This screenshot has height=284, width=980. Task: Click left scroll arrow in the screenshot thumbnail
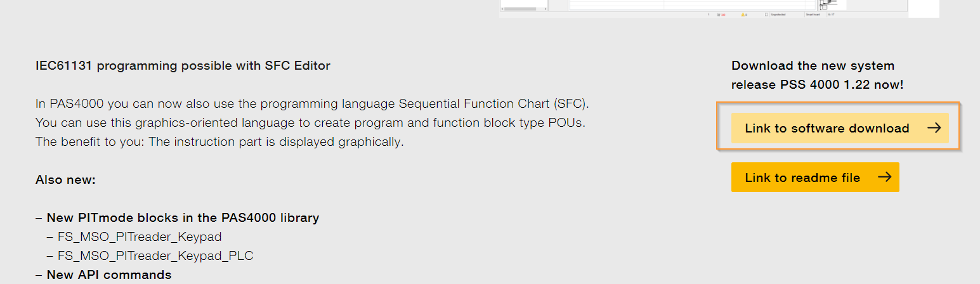[x=502, y=9]
